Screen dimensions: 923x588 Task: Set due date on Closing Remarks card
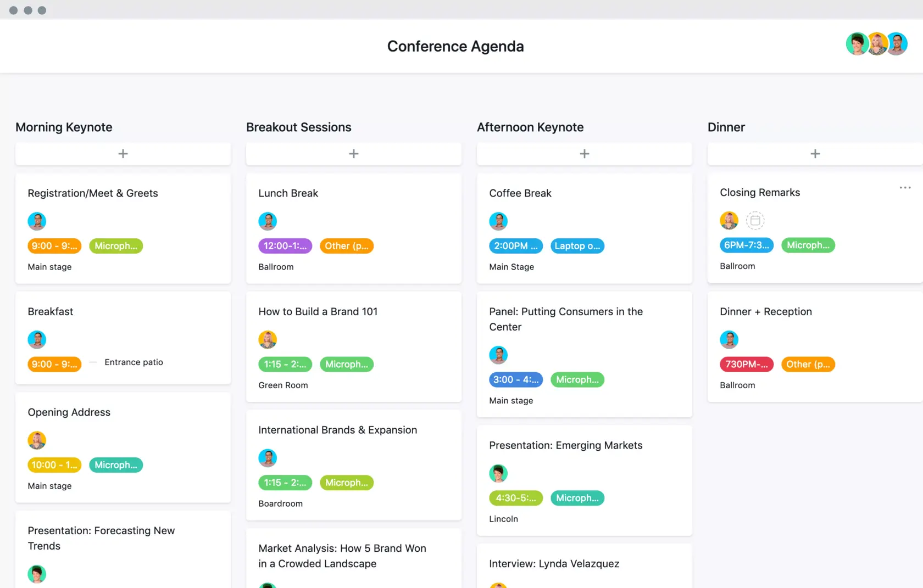[755, 221]
